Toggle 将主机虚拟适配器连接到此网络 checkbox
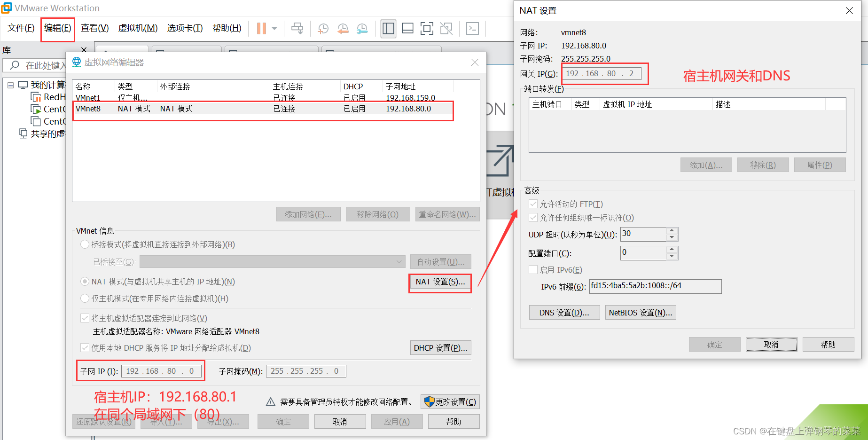 (85, 318)
